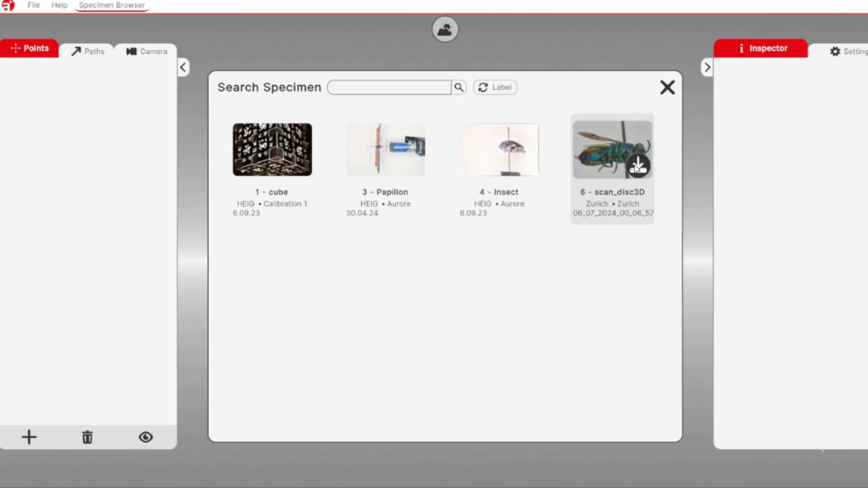868x488 pixels.
Task: Click the download icon on scan_disc3D
Action: 638,165
